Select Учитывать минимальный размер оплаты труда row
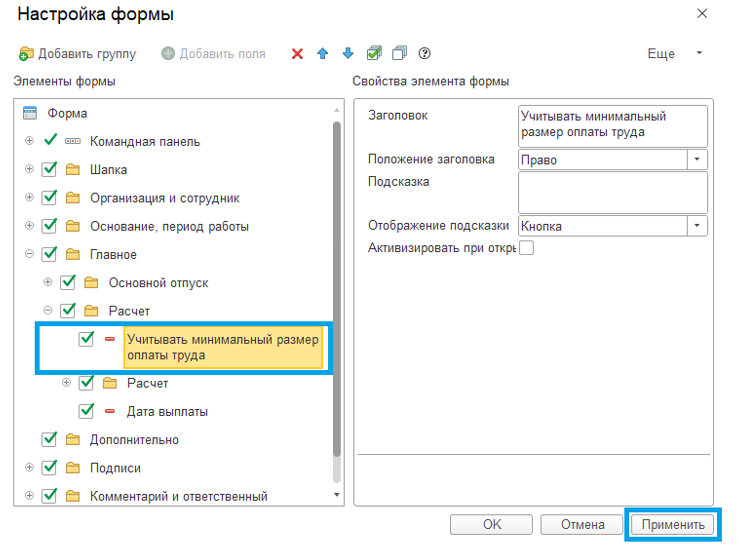The height and width of the screenshot is (553, 739). pyautogui.click(x=223, y=348)
